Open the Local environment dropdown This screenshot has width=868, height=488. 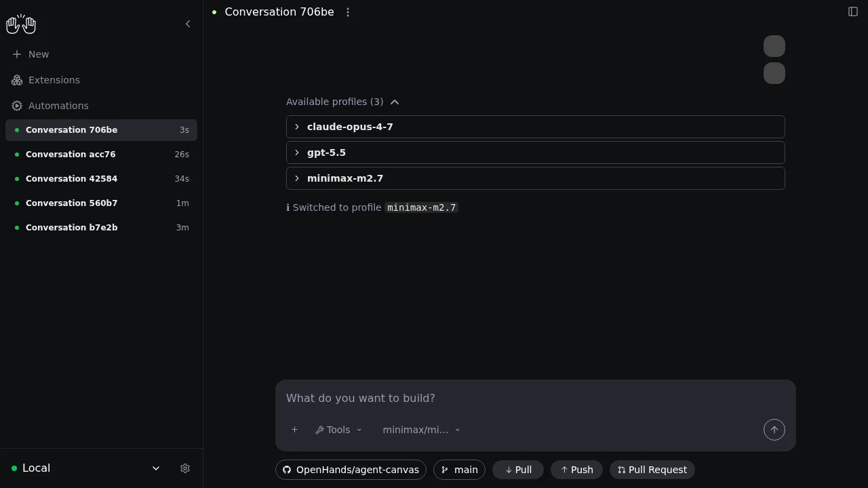(x=86, y=468)
